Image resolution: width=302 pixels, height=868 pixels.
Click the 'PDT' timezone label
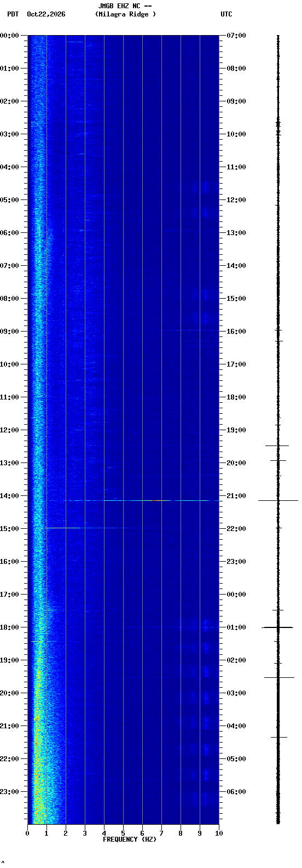click(x=13, y=14)
